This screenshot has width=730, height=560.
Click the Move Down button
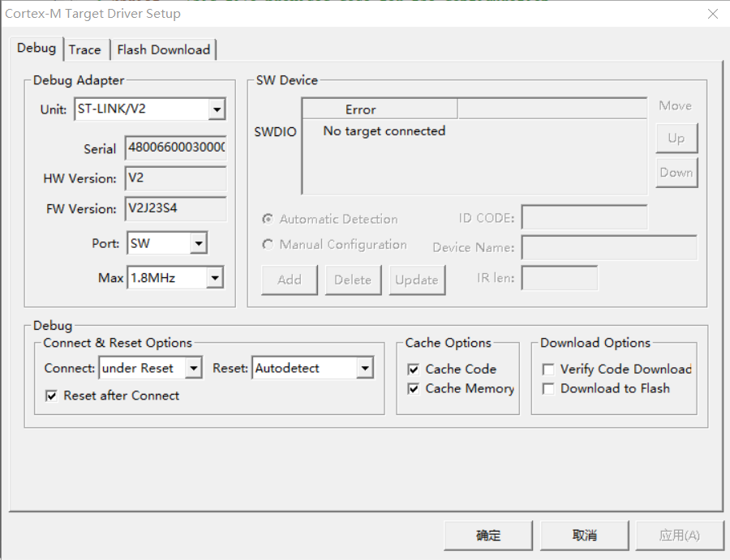[676, 173]
